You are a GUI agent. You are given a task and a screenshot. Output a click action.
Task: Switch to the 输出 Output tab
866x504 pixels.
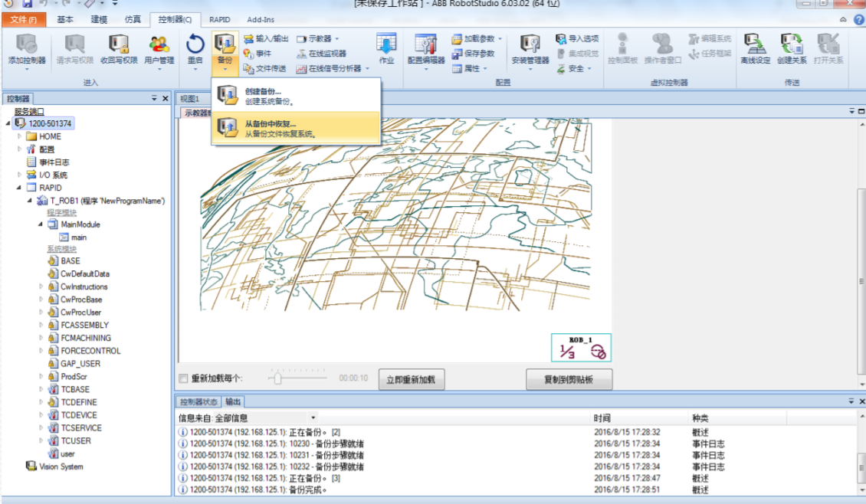[x=233, y=402]
